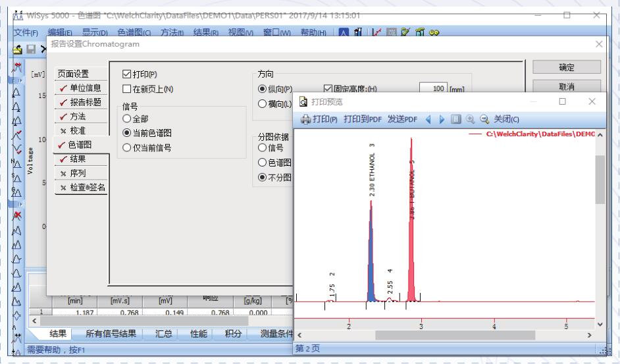Toggle two-page view icon in Print Preview
The height and width of the screenshot is (364, 620).
click(x=456, y=119)
